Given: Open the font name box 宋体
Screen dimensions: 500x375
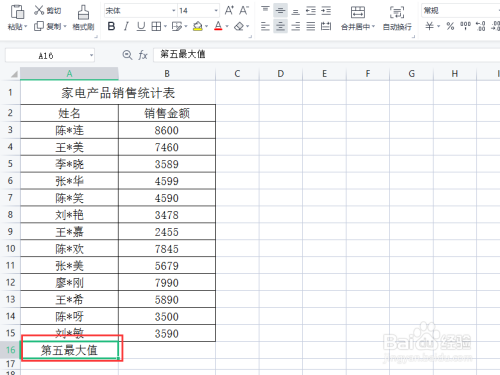Looking at the screenshot, I should (x=140, y=11).
